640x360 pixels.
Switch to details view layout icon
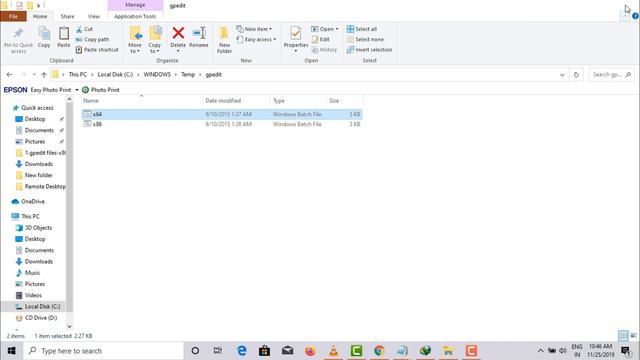coord(623,336)
